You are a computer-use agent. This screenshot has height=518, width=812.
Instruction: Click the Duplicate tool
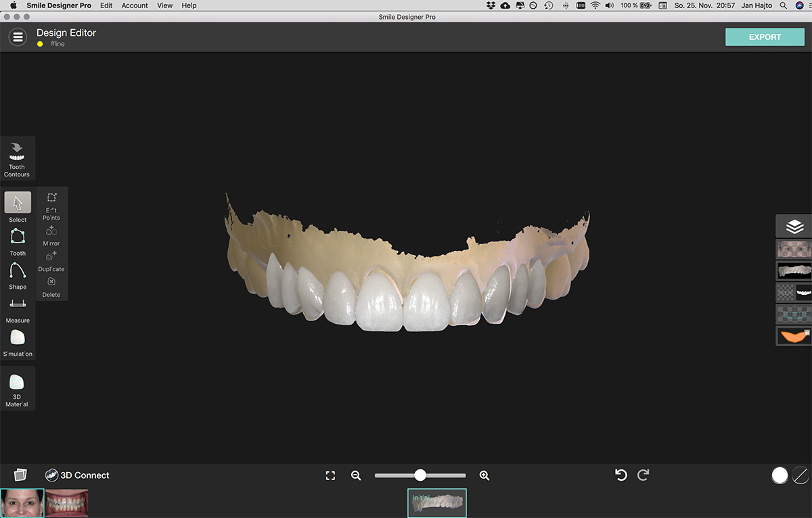click(x=51, y=262)
